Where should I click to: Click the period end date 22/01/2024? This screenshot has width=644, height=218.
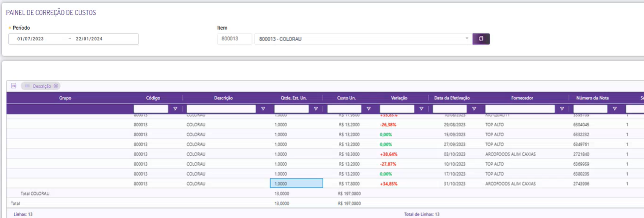click(89, 39)
